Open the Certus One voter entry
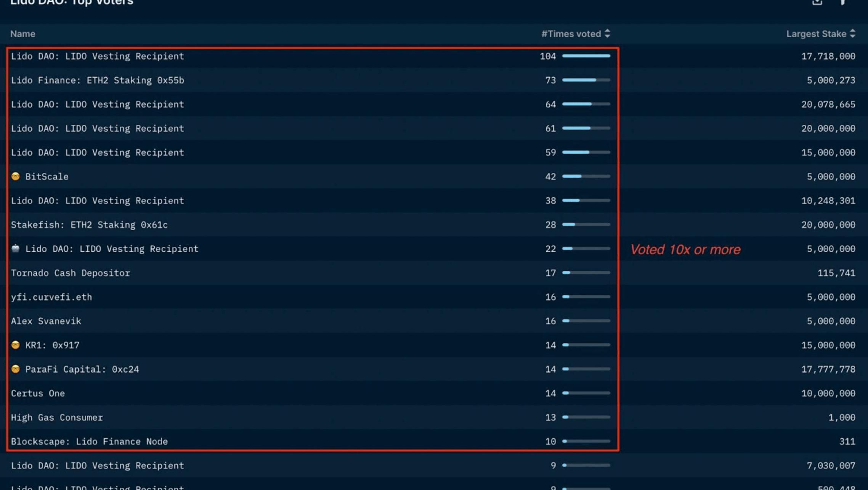Viewport: 868px width, 490px height. coord(38,393)
